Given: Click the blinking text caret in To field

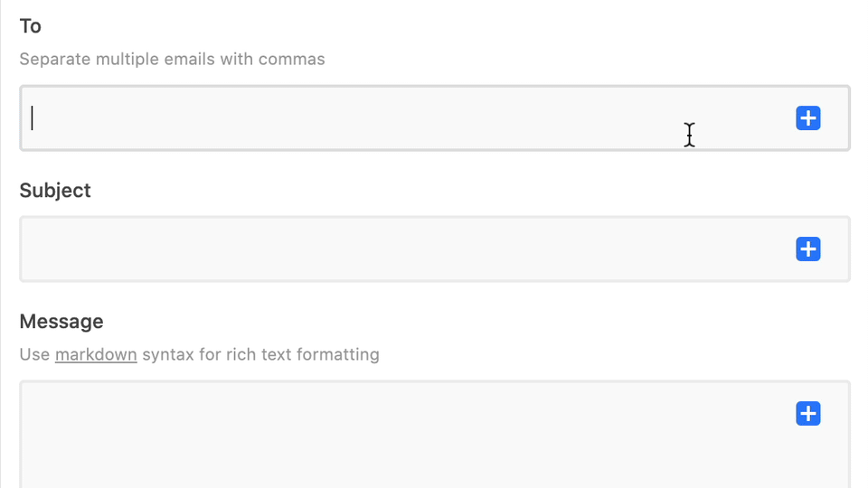Looking at the screenshot, I should (x=33, y=118).
